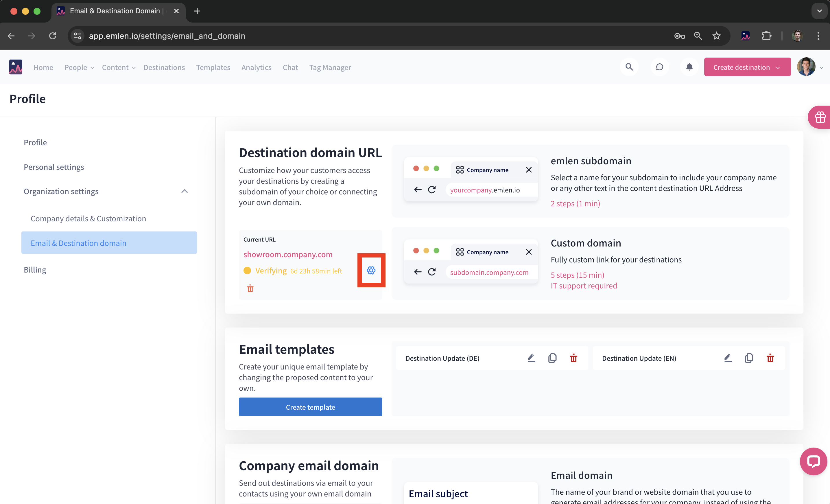The height and width of the screenshot is (504, 830).
Task: Click the Create template button
Action: 310,406
